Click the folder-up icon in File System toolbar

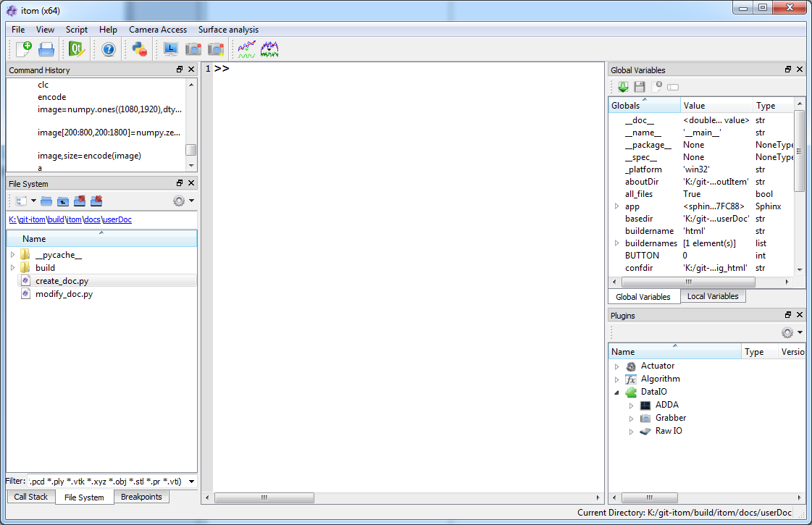(63, 201)
